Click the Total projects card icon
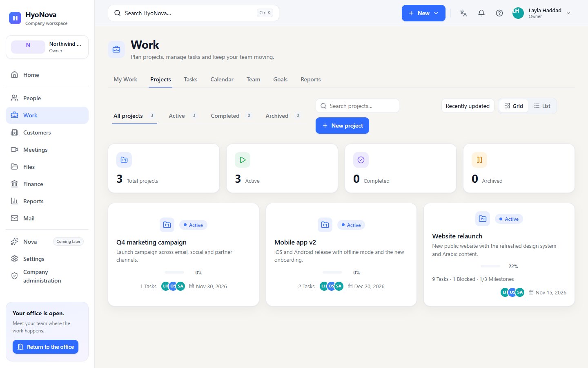The image size is (588, 368). [124, 160]
